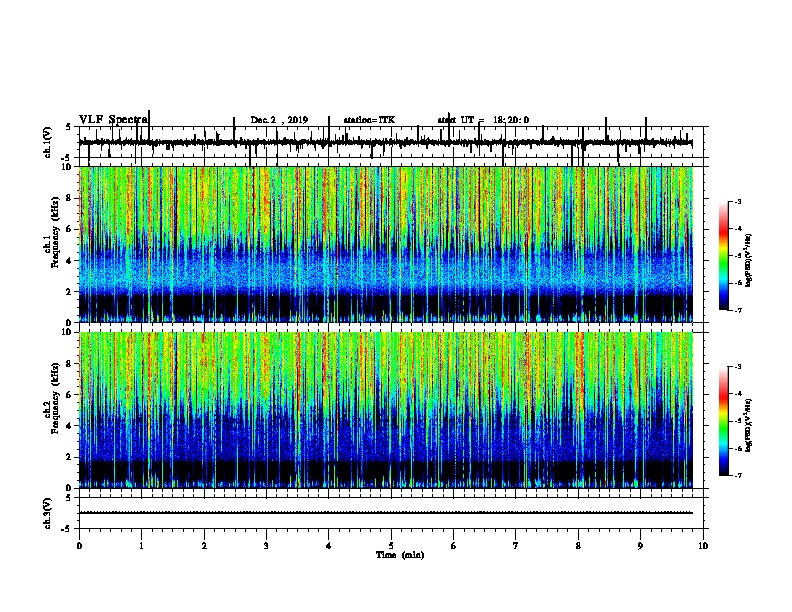Click the -5 tick label of ch.3(V) axis
792x612 pixels.
click(67, 529)
